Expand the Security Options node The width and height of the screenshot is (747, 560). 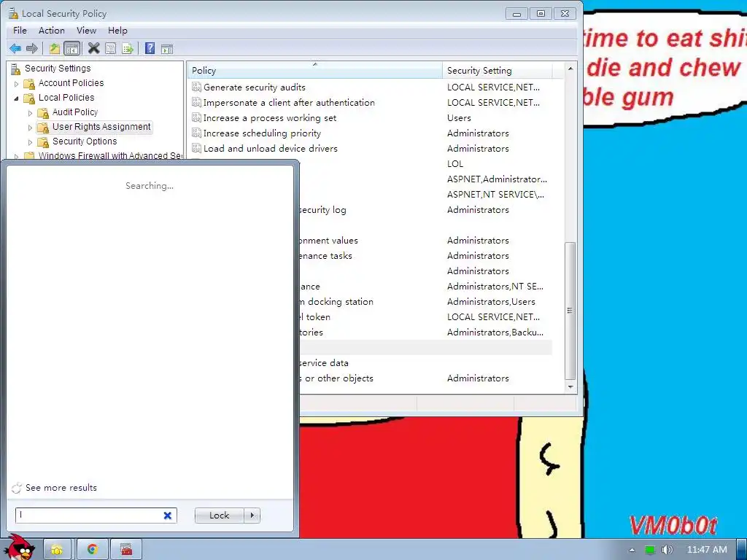(x=31, y=142)
